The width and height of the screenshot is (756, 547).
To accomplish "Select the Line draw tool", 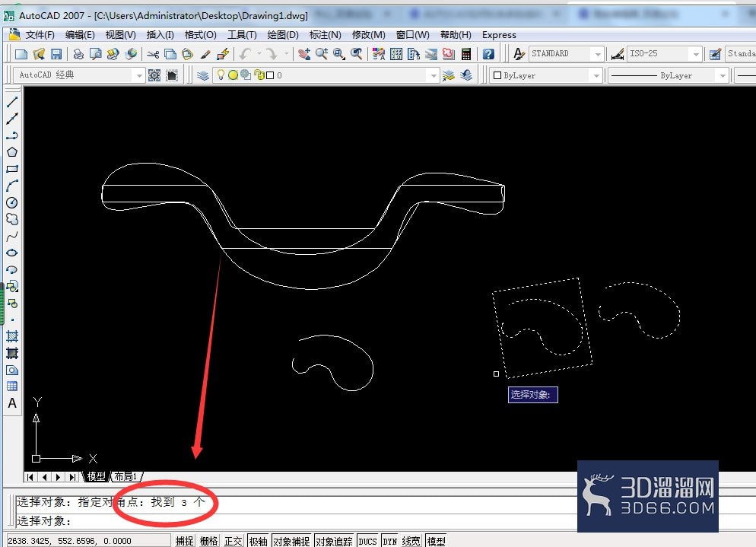I will coord(12,102).
